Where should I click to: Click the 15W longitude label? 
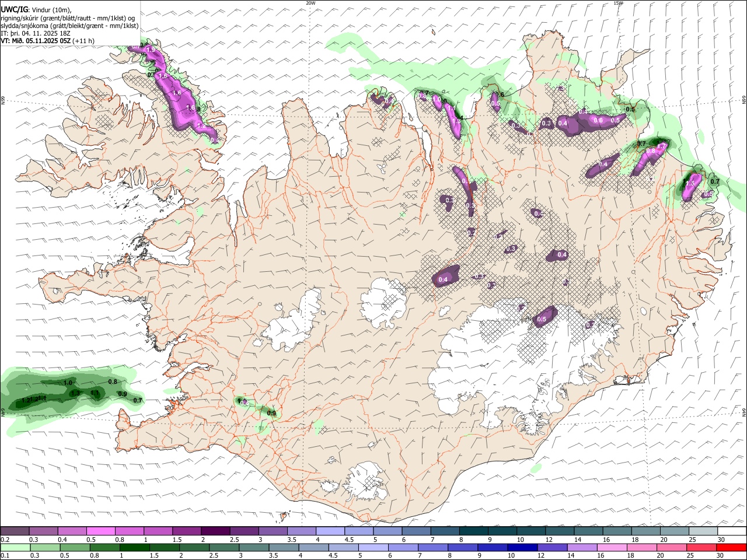[618, 3]
